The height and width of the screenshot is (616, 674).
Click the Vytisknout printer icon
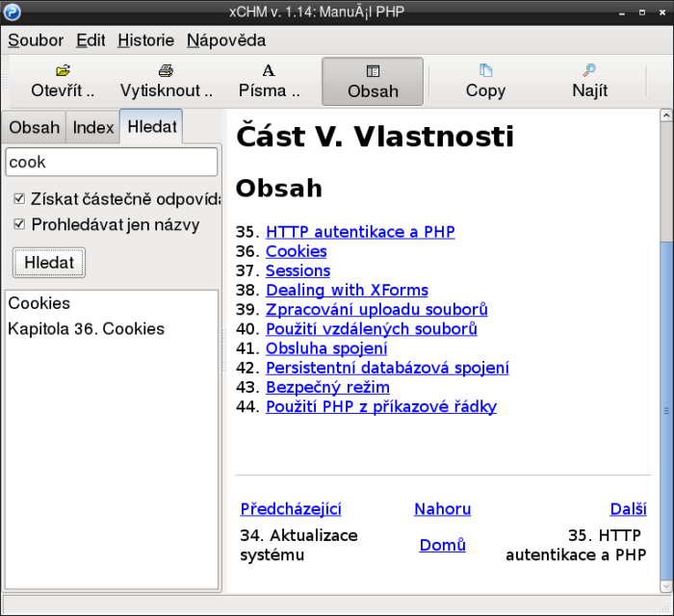tap(166, 71)
